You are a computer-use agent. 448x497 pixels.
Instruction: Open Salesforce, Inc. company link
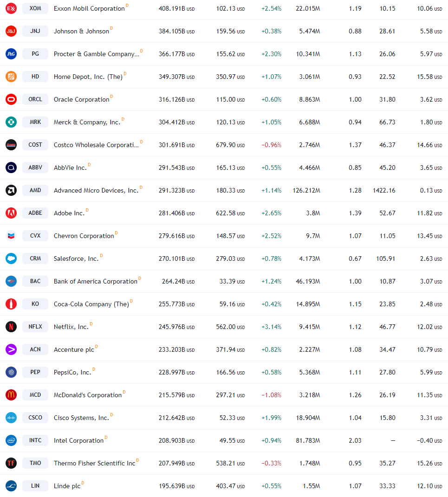76,258
